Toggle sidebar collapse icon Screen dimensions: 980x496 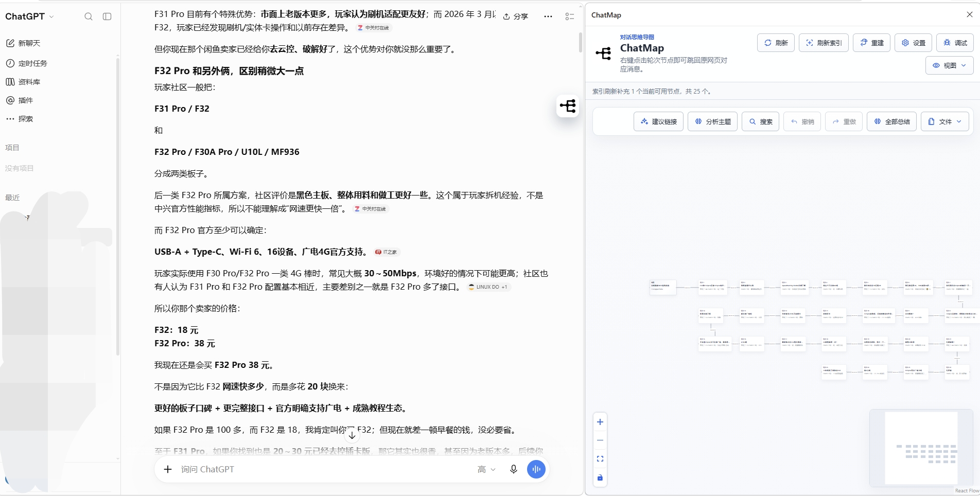click(x=107, y=16)
